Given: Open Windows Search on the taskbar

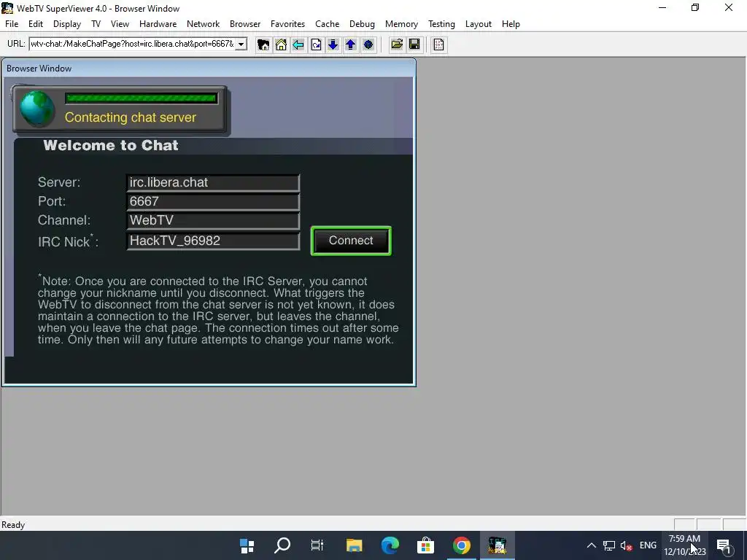Looking at the screenshot, I should [282, 545].
